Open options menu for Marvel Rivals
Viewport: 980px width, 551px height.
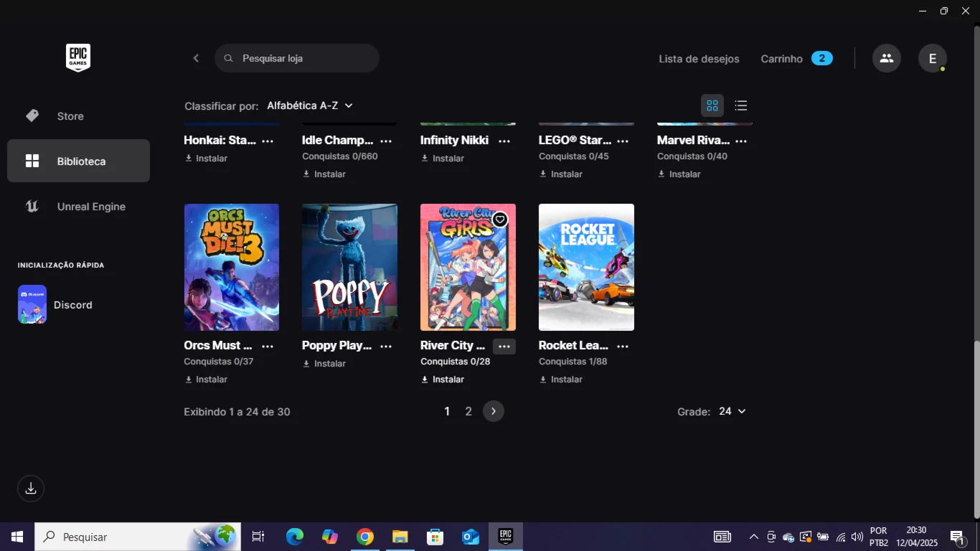[x=741, y=141]
